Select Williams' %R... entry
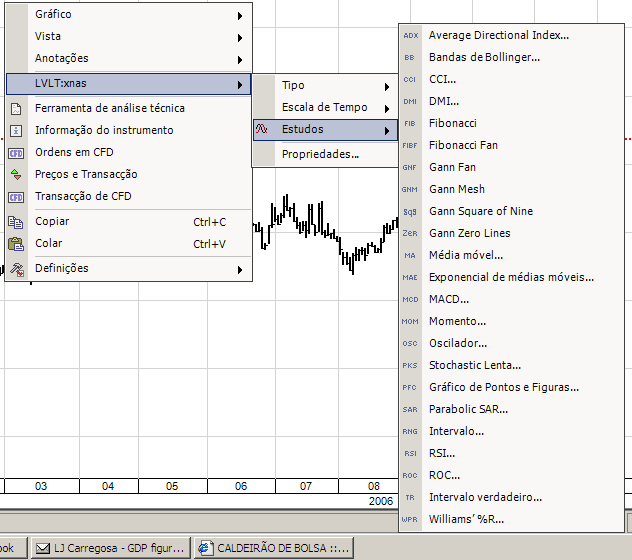Image resolution: width=632 pixels, height=560 pixels. tap(511, 519)
